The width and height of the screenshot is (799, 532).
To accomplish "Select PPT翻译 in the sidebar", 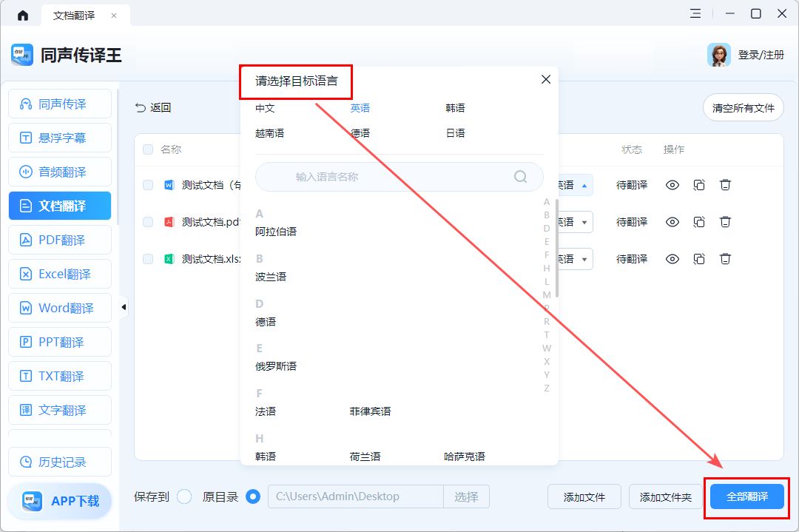I will pyautogui.click(x=59, y=342).
